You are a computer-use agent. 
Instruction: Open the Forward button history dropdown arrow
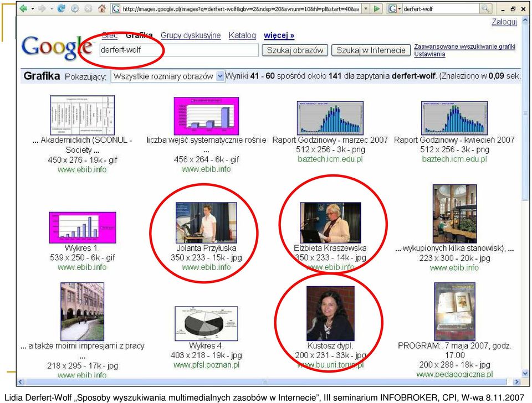51,9
